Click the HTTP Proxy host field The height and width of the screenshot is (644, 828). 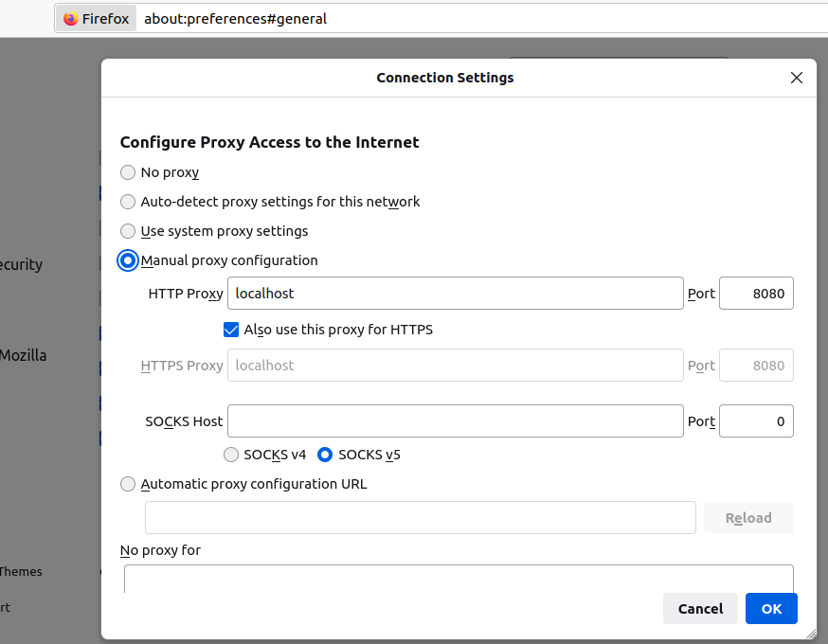click(x=455, y=294)
